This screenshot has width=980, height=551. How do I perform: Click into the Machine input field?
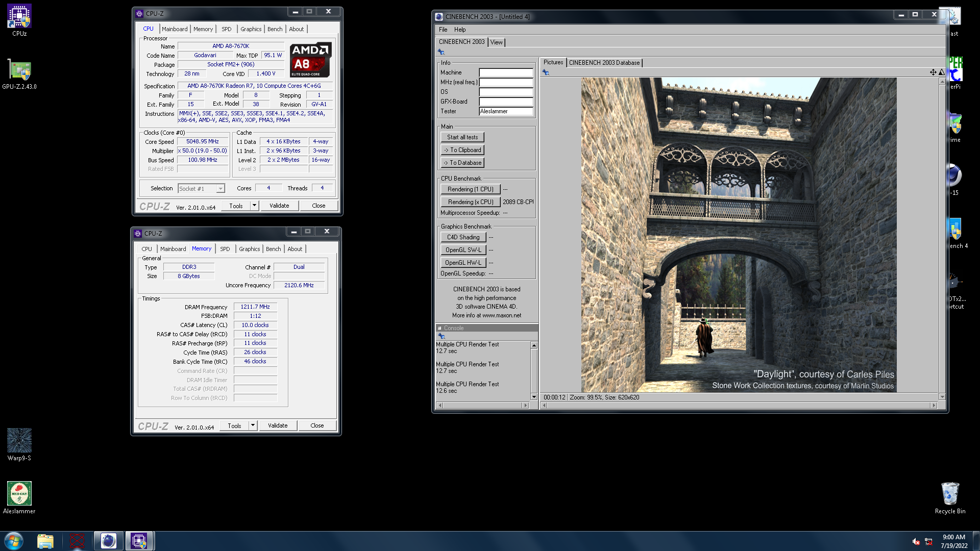[506, 72]
